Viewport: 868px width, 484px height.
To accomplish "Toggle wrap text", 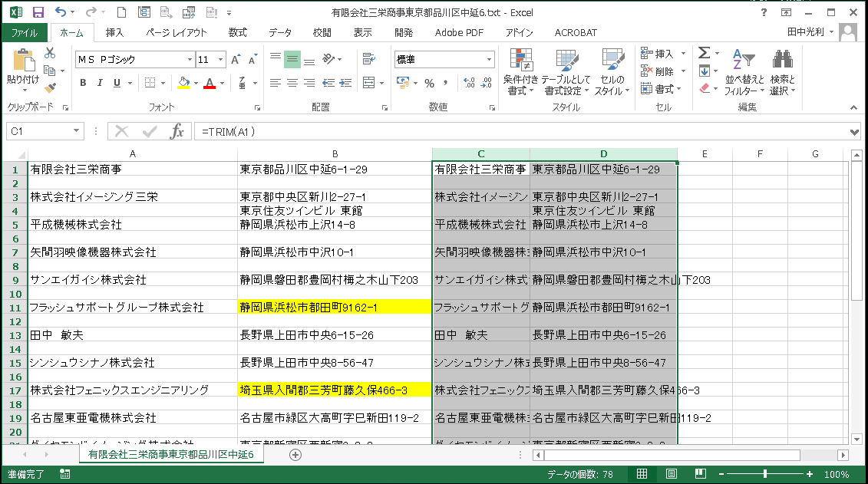I will coord(368,59).
